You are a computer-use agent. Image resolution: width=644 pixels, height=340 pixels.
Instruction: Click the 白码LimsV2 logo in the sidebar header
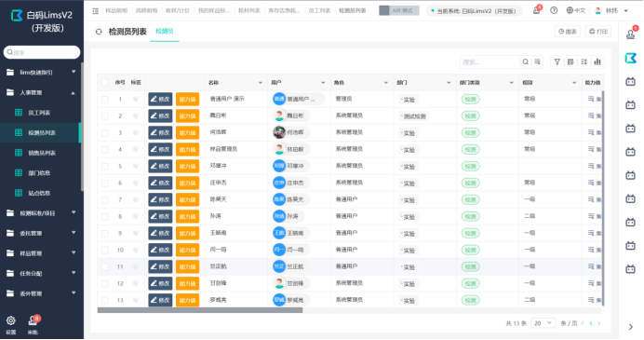[x=17, y=16]
